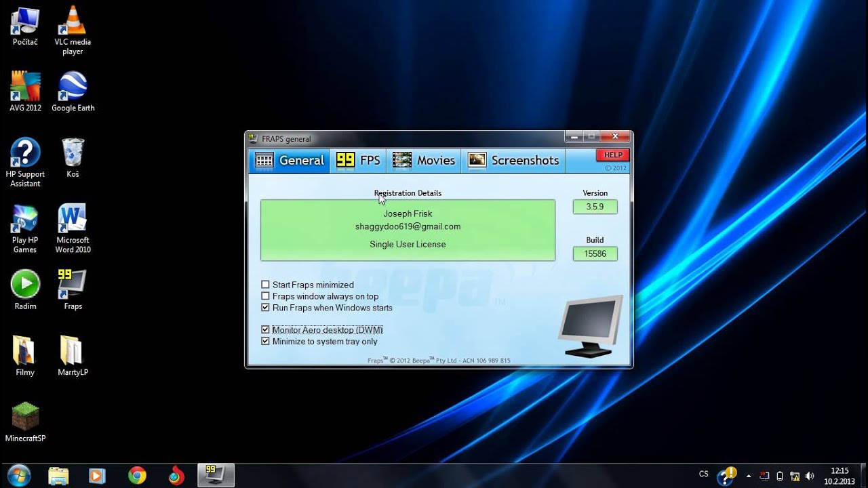Image resolution: width=868 pixels, height=488 pixels.
Task: Click the AVG 2012 desktop icon
Action: [x=25, y=92]
